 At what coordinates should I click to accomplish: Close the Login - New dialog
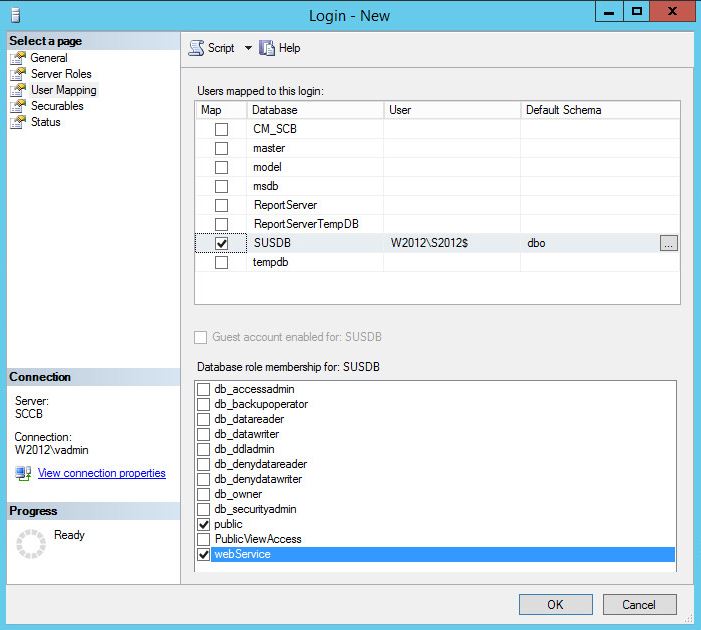(x=672, y=11)
